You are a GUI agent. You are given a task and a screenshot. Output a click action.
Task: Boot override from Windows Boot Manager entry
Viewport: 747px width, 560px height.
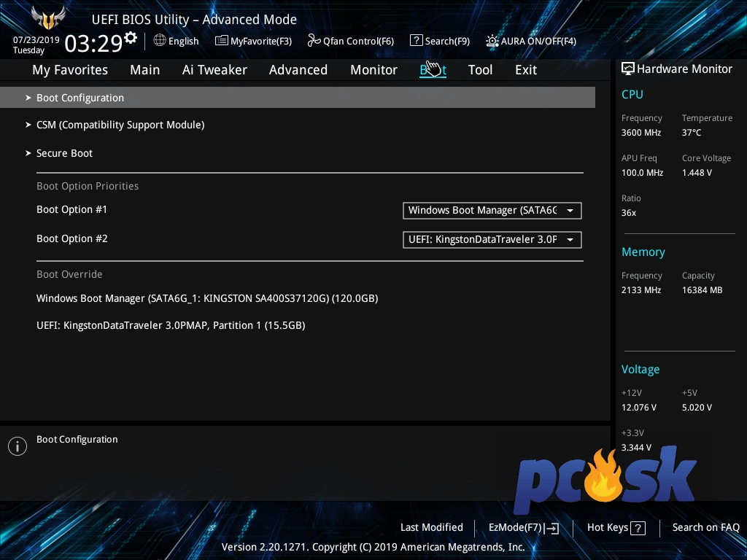[207, 298]
